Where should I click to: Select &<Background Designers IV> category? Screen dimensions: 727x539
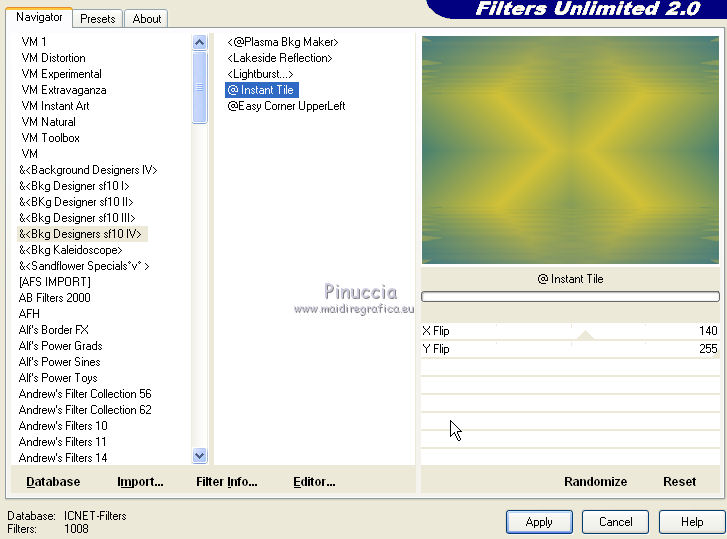coord(88,170)
